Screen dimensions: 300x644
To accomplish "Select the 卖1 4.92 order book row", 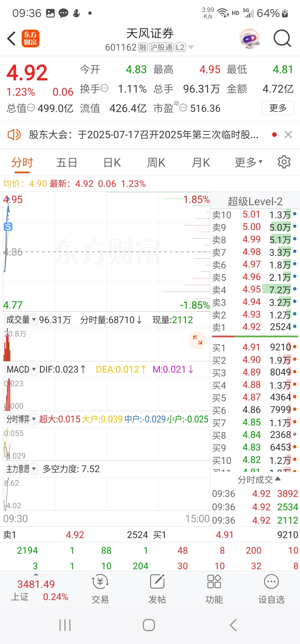I will (254, 327).
